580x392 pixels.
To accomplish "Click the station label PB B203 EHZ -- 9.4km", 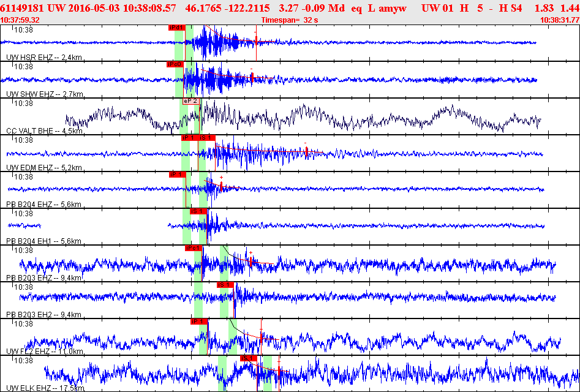I will pyautogui.click(x=43, y=277).
